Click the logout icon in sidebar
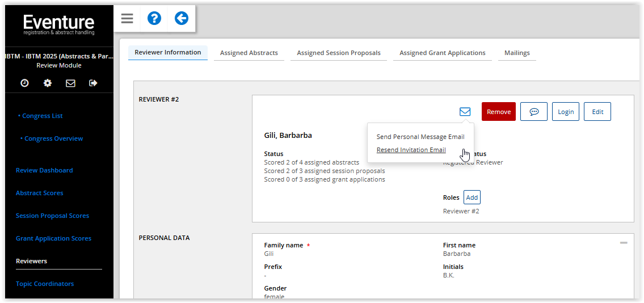 pyautogui.click(x=94, y=83)
